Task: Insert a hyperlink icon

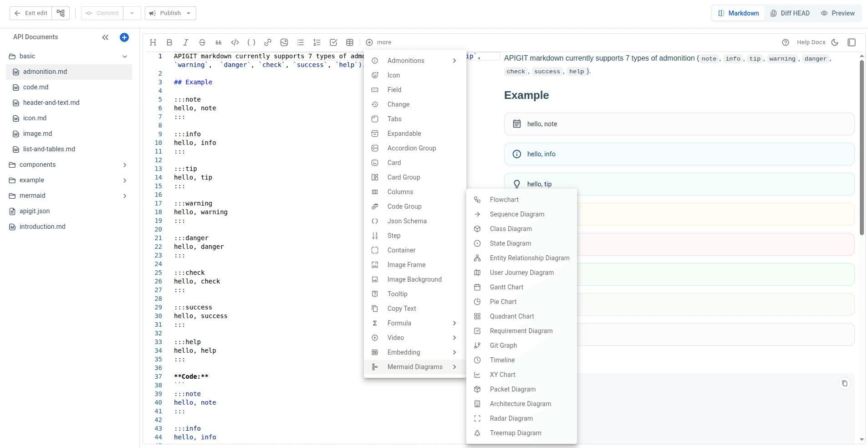Action: click(268, 42)
